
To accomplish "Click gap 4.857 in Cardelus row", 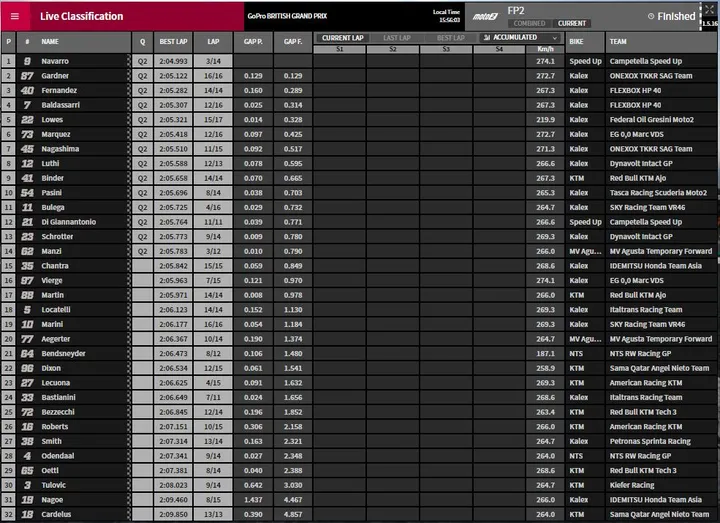I will click(x=293, y=514).
